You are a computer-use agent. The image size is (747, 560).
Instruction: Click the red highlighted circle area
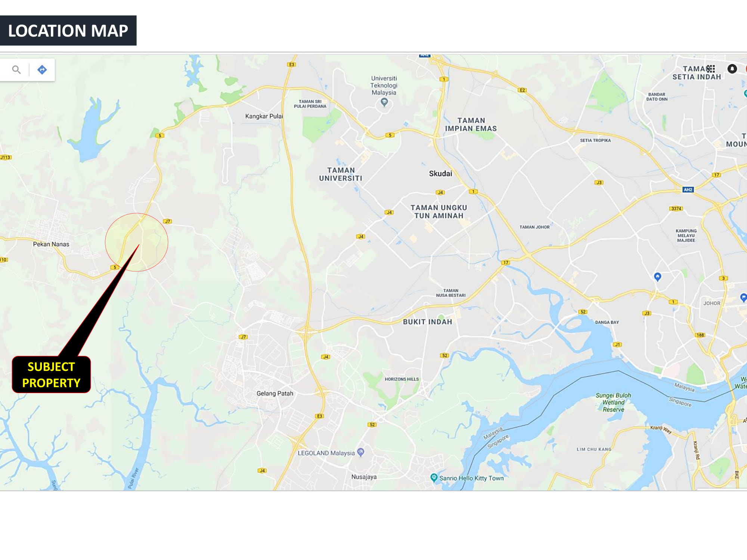pyautogui.click(x=137, y=242)
